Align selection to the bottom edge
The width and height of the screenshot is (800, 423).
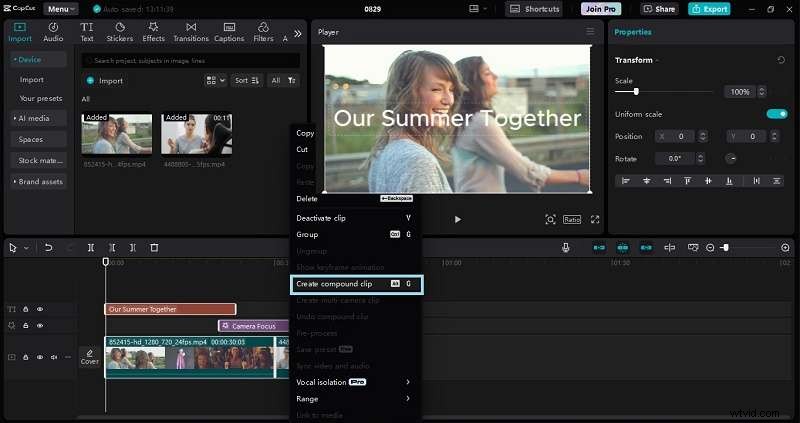pos(730,181)
